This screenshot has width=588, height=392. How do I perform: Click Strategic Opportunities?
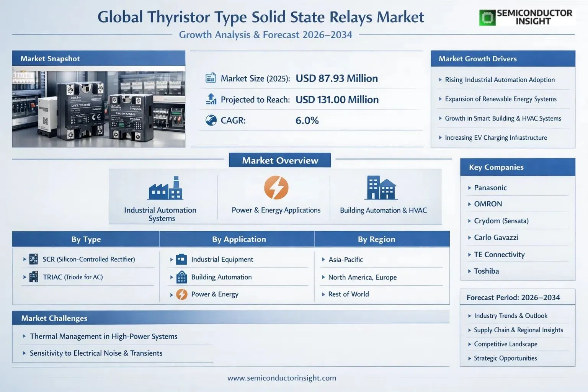click(x=505, y=358)
